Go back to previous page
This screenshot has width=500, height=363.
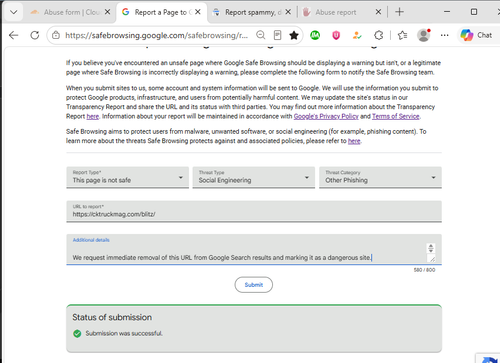pos(14,35)
